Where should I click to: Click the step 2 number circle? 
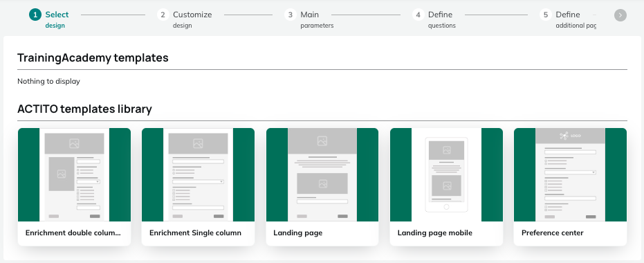tap(163, 15)
